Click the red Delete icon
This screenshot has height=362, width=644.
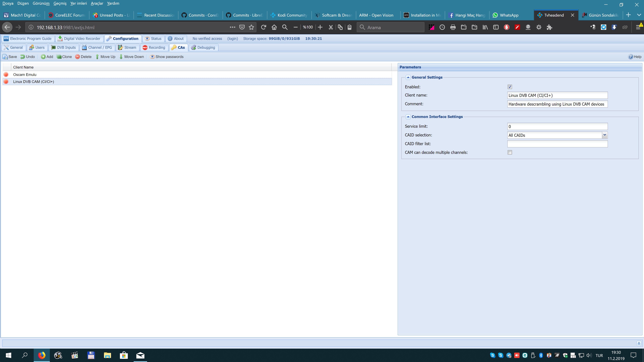(x=77, y=57)
